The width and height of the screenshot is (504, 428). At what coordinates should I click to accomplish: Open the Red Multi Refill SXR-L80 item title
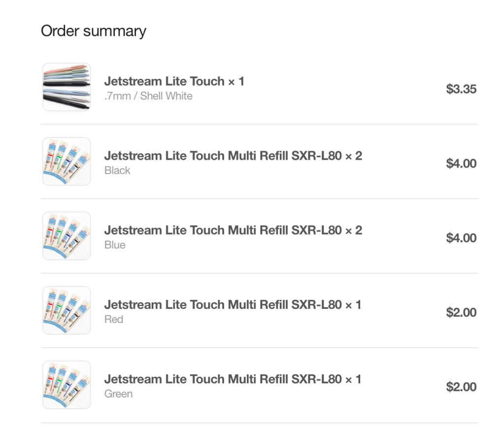point(233,305)
